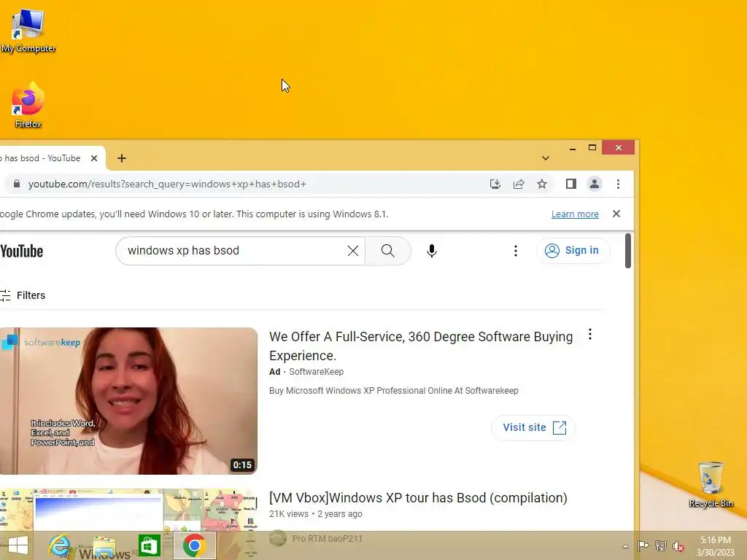Show hidden system tray icons
The height and width of the screenshot is (560, 747).
pyautogui.click(x=625, y=547)
